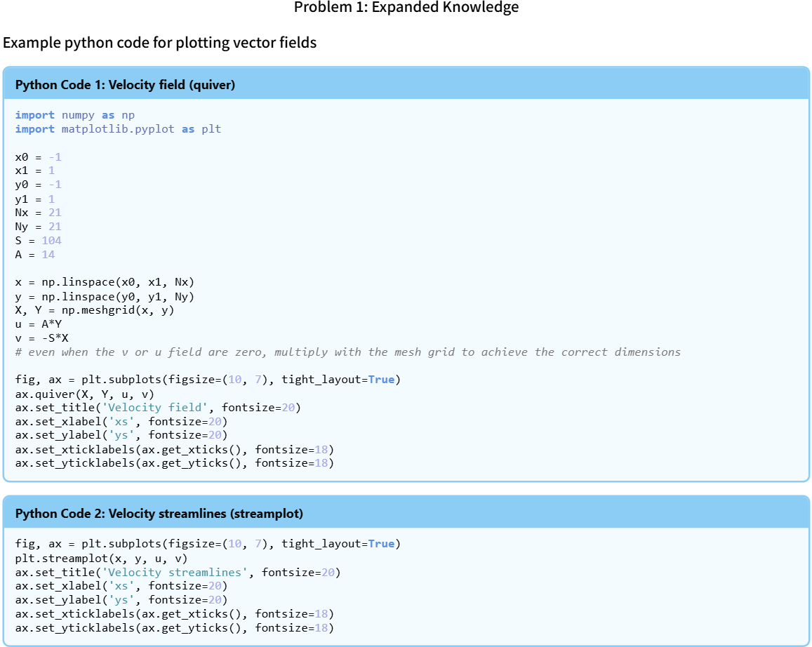The width and height of the screenshot is (812, 647).
Task: Click the value 14 assigned to A
Action: pyautogui.click(x=48, y=255)
